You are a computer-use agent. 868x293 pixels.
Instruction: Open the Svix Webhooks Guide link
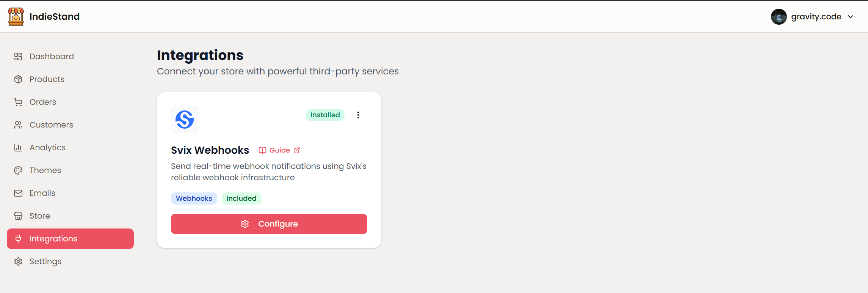pos(279,150)
